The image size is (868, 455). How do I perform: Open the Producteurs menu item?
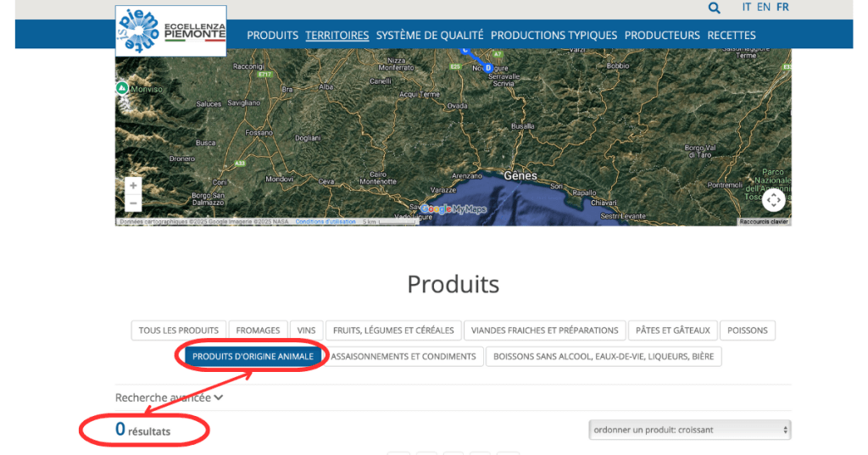[x=662, y=35]
